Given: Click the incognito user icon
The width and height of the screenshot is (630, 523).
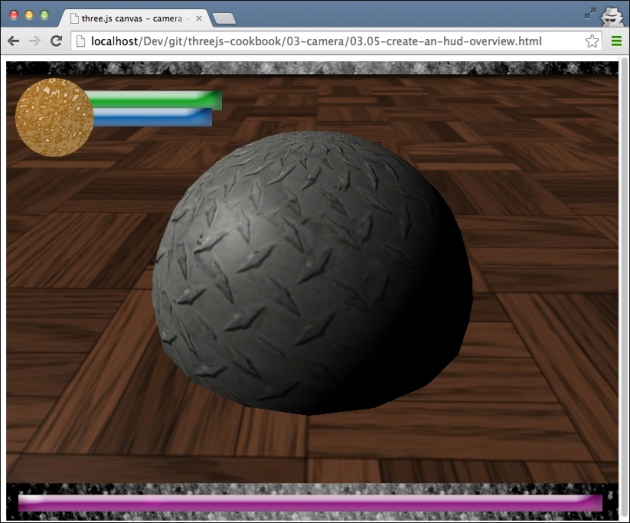Looking at the screenshot, I should pos(612,16).
